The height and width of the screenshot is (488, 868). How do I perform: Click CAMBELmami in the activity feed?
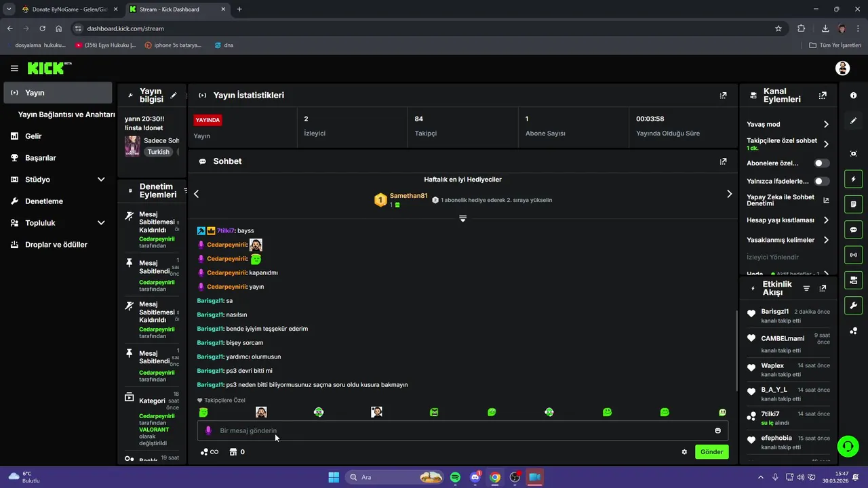tap(783, 338)
